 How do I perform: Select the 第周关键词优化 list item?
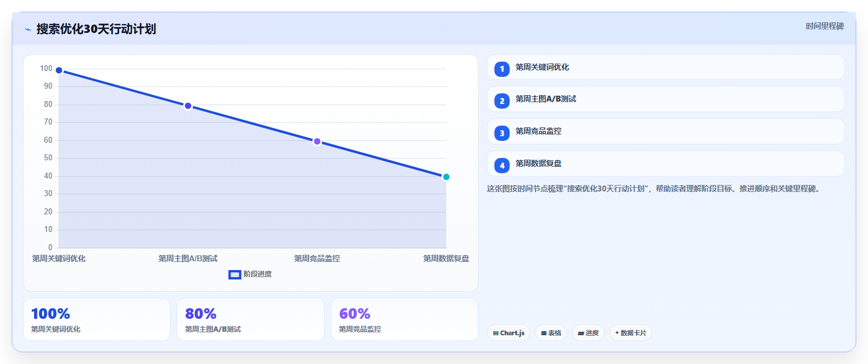(x=666, y=67)
